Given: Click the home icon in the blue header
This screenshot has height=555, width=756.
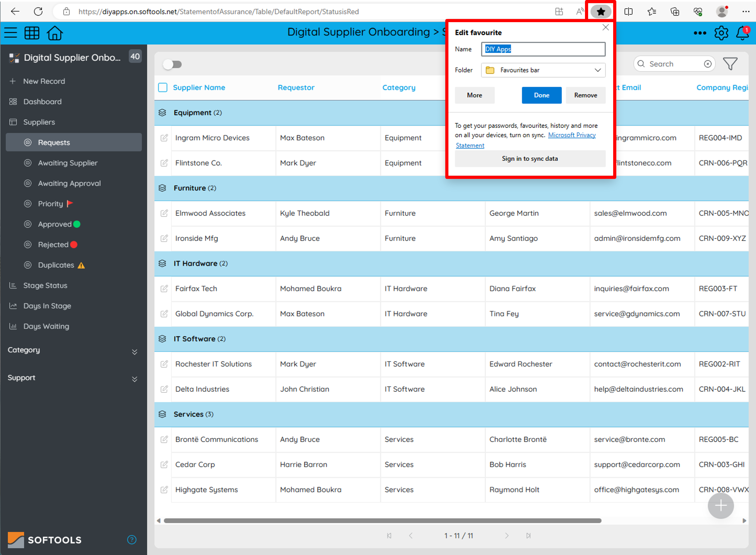Looking at the screenshot, I should point(54,33).
